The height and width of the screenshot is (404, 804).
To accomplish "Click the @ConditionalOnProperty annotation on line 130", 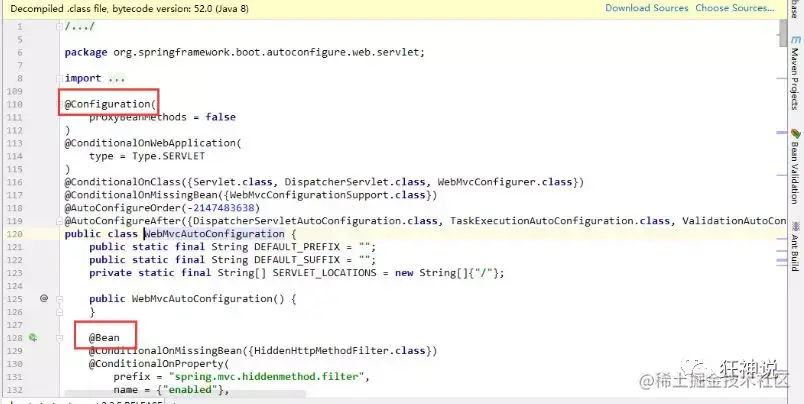I will [x=159, y=363].
